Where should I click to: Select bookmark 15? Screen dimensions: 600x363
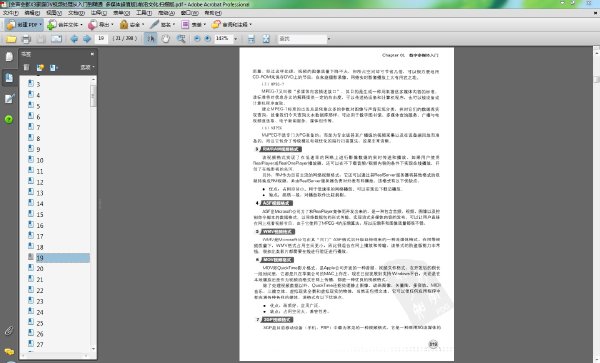click(x=40, y=215)
